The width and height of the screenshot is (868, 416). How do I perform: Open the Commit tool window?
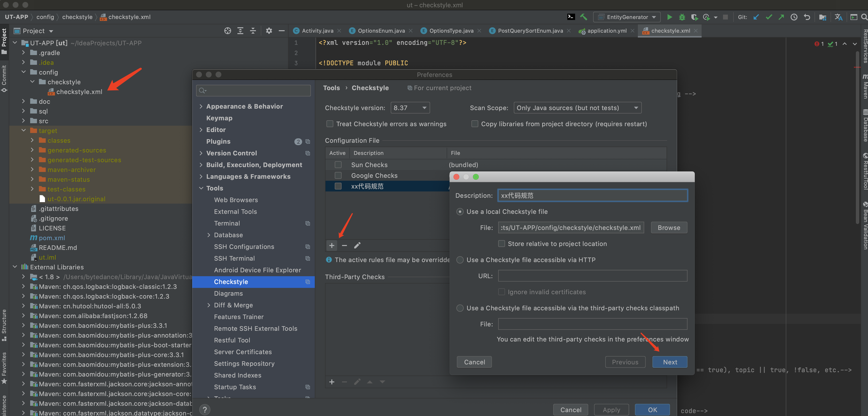4,78
